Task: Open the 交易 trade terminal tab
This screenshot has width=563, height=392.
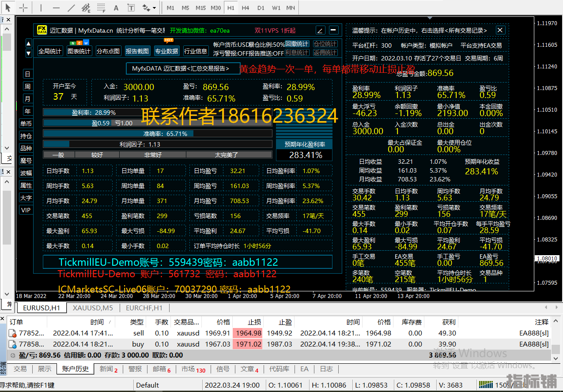Action: 20,369
